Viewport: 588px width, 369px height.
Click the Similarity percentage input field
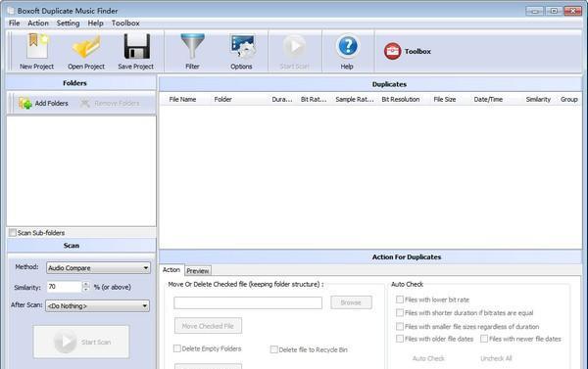click(x=64, y=287)
